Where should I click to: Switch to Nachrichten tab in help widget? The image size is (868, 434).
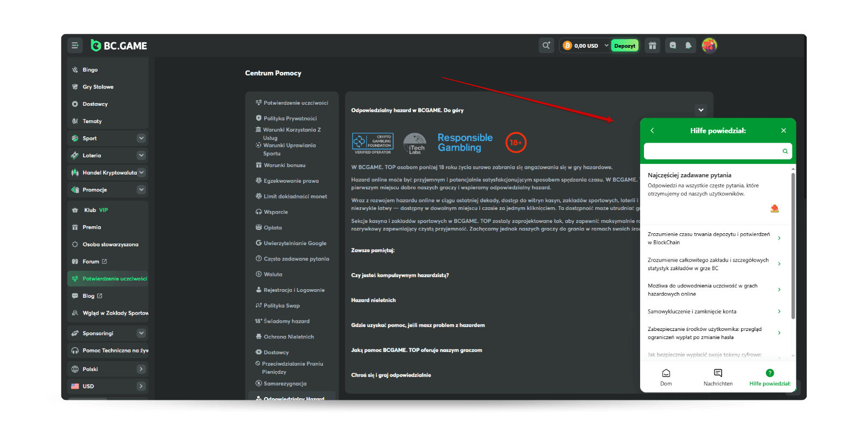[x=718, y=377]
